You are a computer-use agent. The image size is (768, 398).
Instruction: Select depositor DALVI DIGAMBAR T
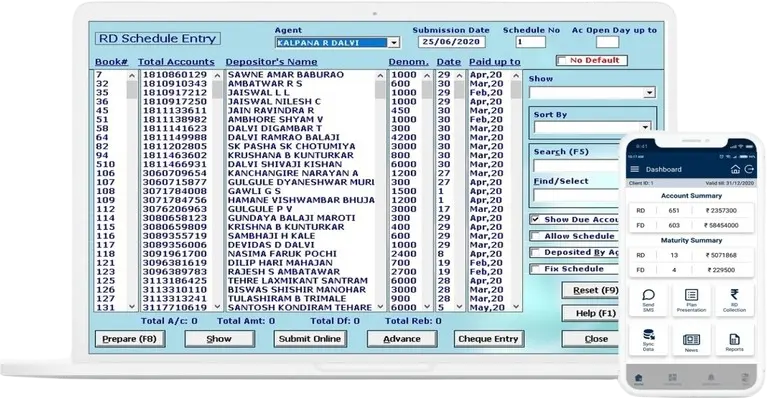(275, 129)
